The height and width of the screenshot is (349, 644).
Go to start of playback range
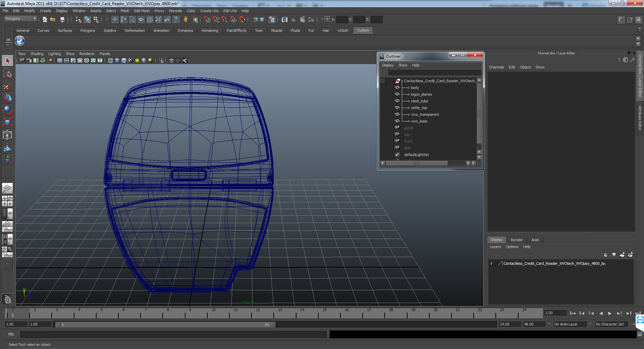[x=573, y=313]
